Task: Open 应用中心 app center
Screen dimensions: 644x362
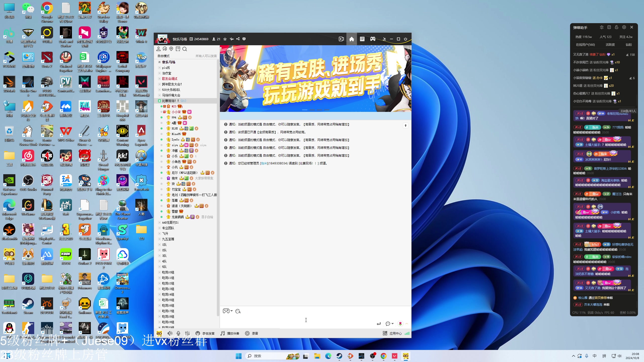Action: click(392, 333)
